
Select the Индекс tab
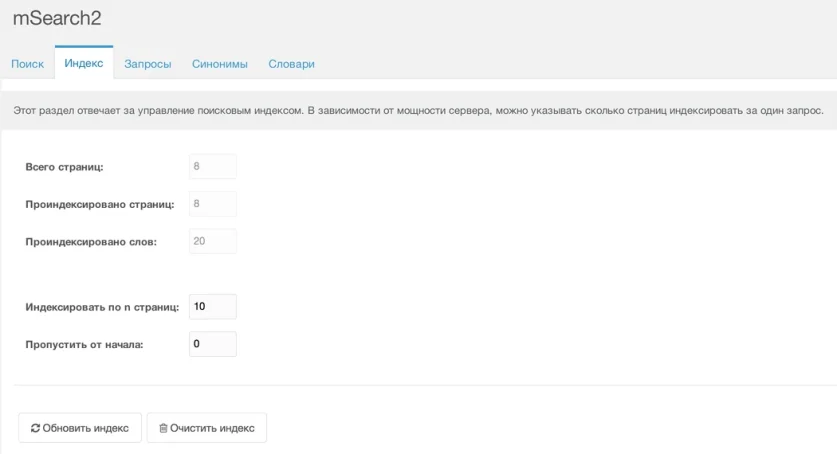[83, 63]
